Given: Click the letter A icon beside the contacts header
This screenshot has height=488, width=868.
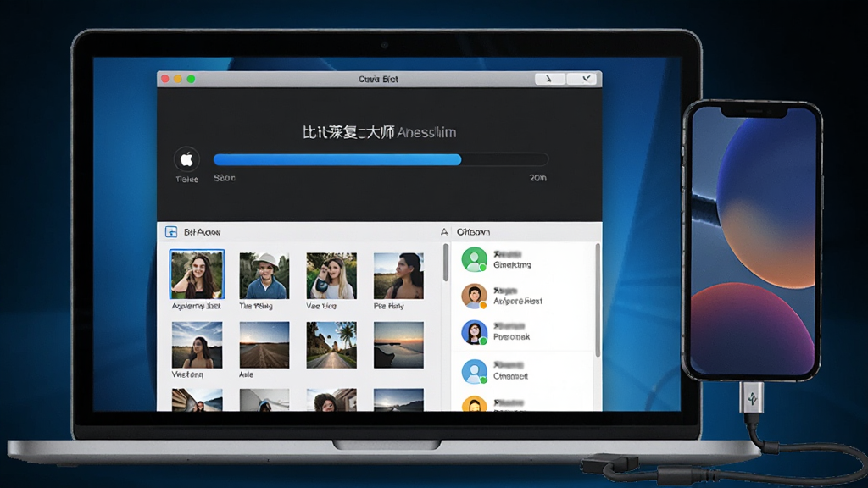Looking at the screenshot, I should click(444, 232).
